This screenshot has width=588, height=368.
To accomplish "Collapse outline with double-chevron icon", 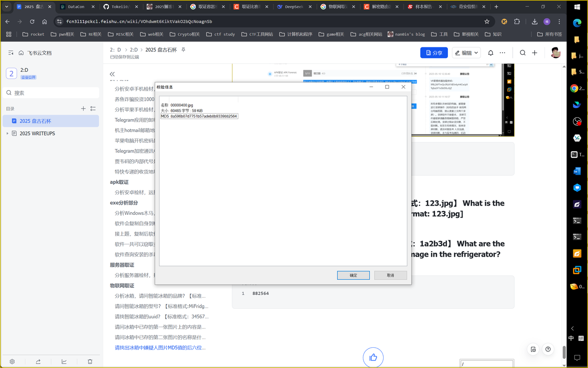I will 112,74.
